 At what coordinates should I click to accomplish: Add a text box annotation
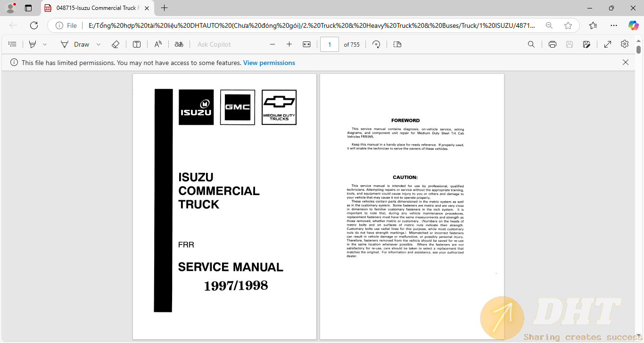(137, 44)
